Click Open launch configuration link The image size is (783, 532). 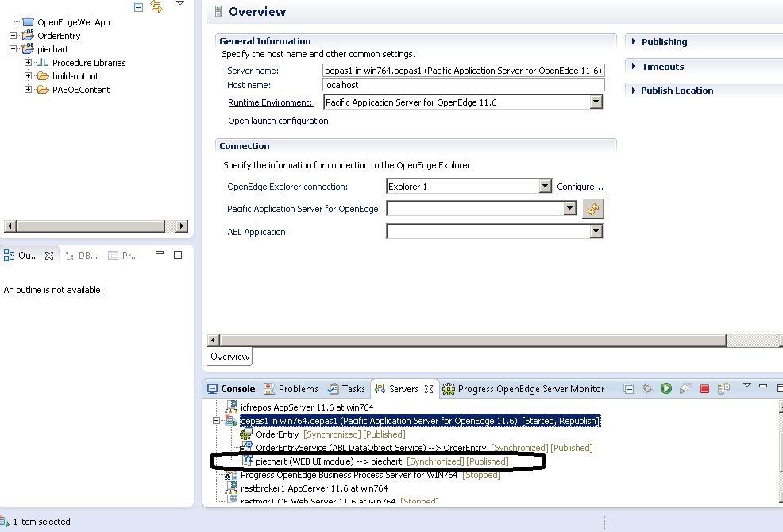point(279,121)
